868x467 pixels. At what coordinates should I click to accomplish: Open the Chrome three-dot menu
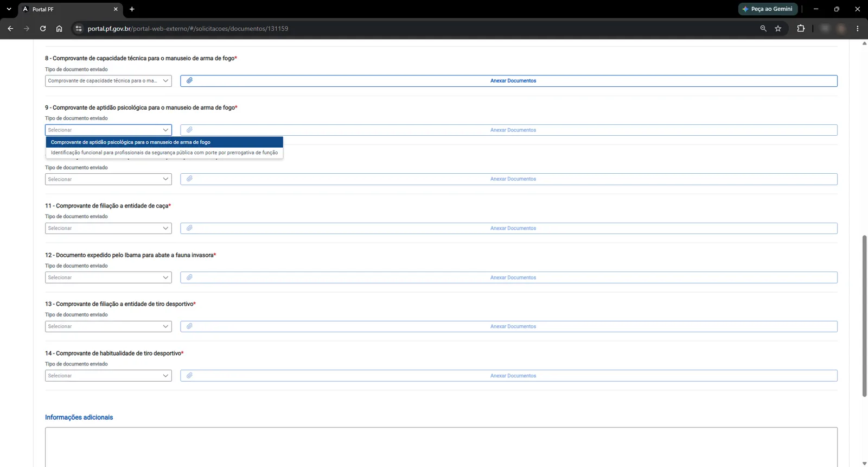(x=857, y=28)
